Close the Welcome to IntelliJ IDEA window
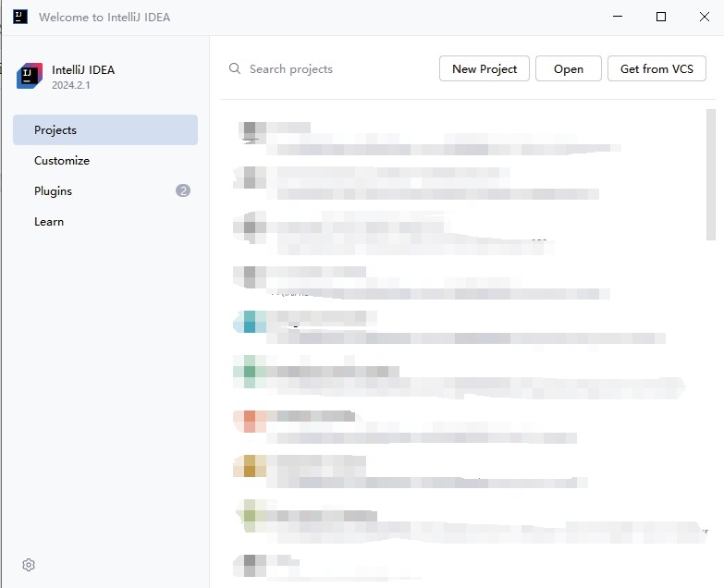 (x=705, y=17)
